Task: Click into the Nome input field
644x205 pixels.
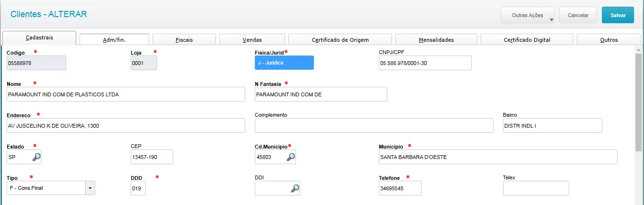Action: pyautogui.click(x=126, y=94)
